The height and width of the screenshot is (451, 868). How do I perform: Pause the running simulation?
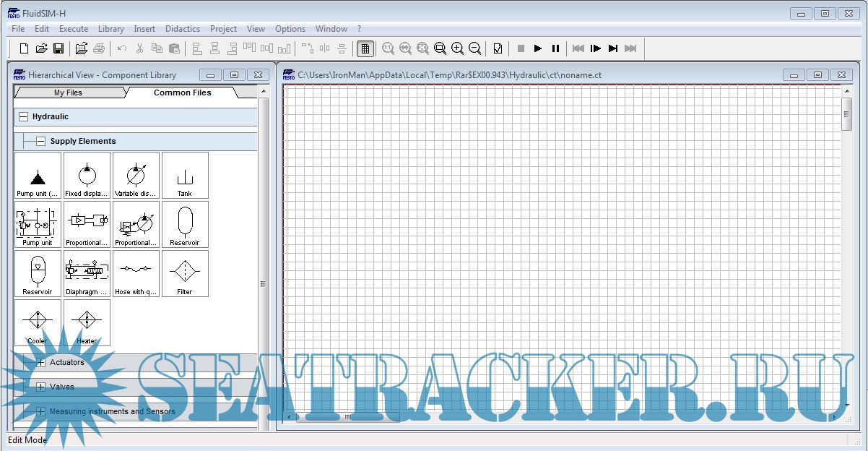pyautogui.click(x=555, y=48)
